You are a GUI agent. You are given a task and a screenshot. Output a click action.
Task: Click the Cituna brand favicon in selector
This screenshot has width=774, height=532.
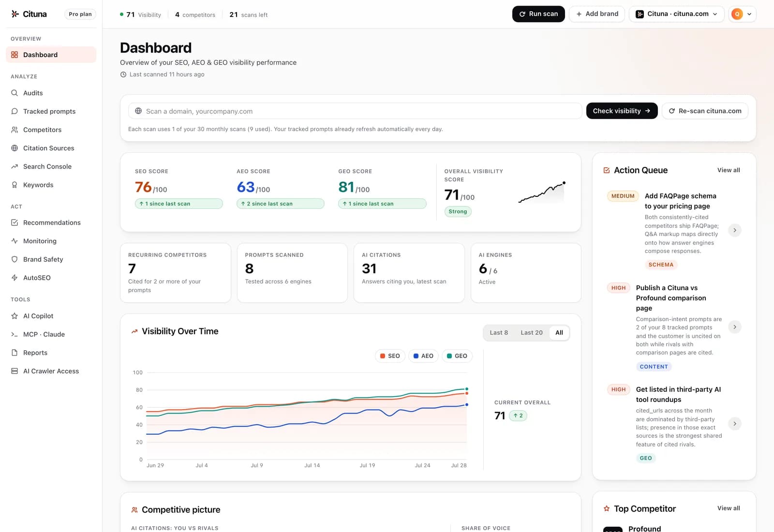tap(640, 14)
